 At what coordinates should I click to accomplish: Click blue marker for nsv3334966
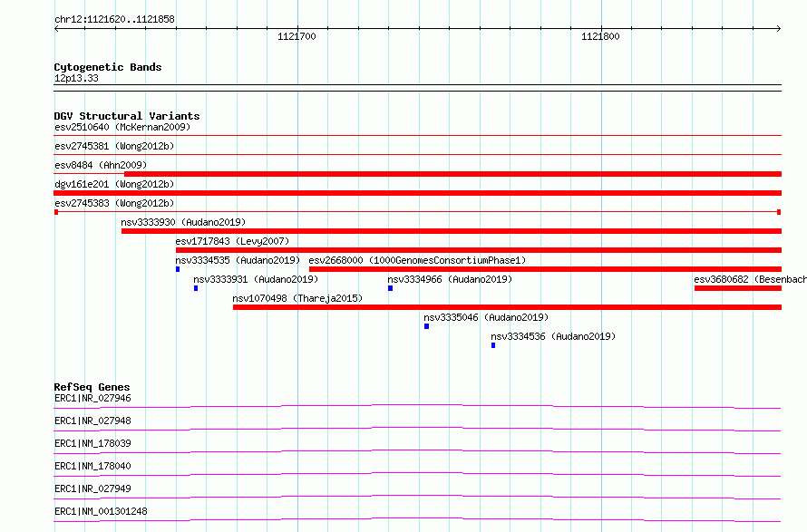390,288
